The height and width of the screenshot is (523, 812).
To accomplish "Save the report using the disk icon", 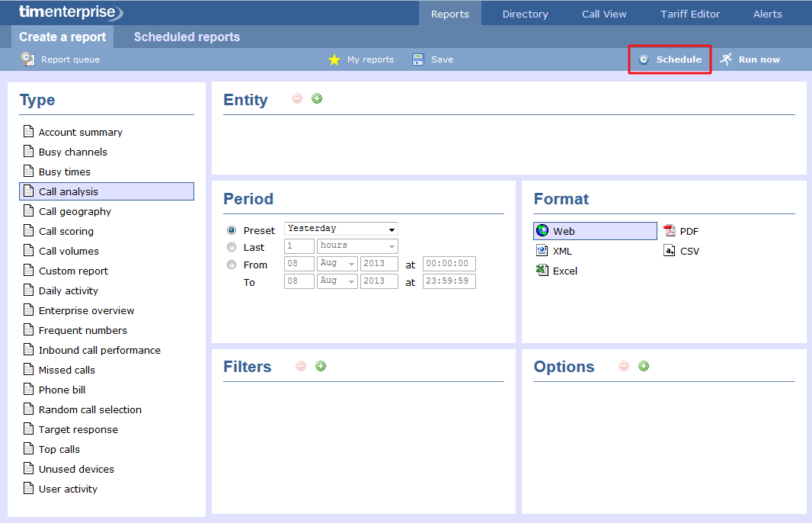I will [x=417, y=59].
